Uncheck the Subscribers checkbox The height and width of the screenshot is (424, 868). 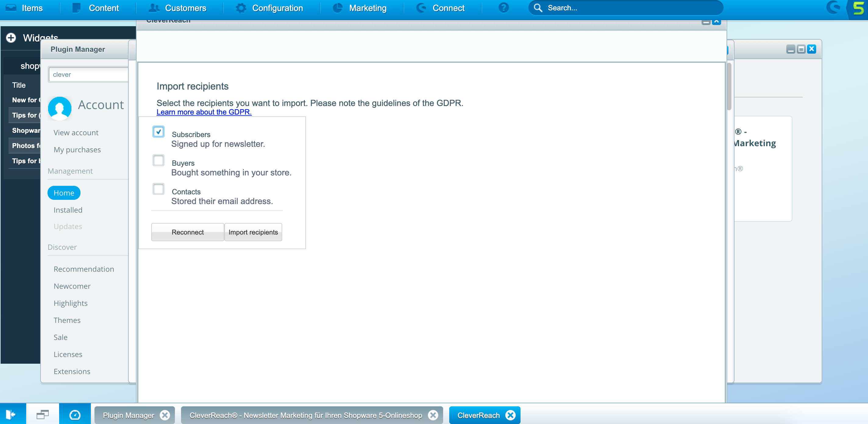158,132
